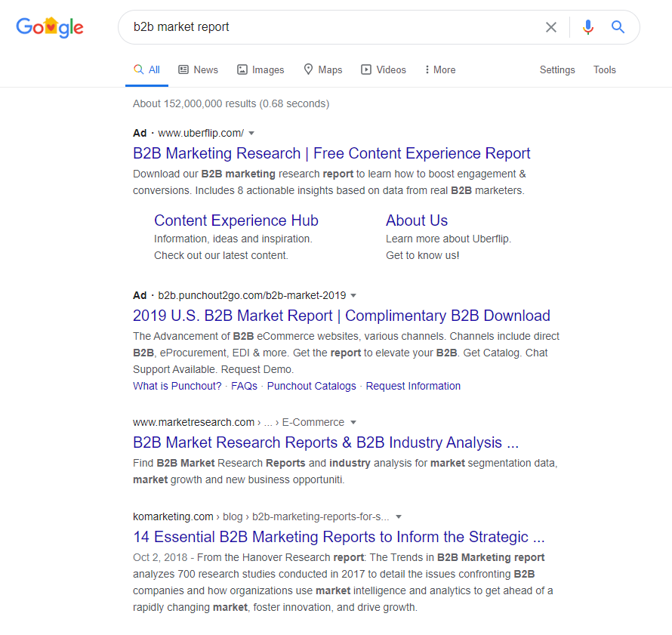672x635 pixels.
Task: Open 14 Essential B2B Marketing Reports result
Action: click(338, 537)
